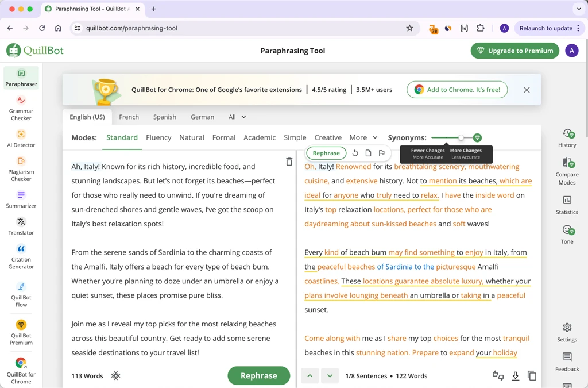Image resolution: width=588 pixels, height=388 pixels.
Task: Select the Formal mode
Action: tap(224, 138)
